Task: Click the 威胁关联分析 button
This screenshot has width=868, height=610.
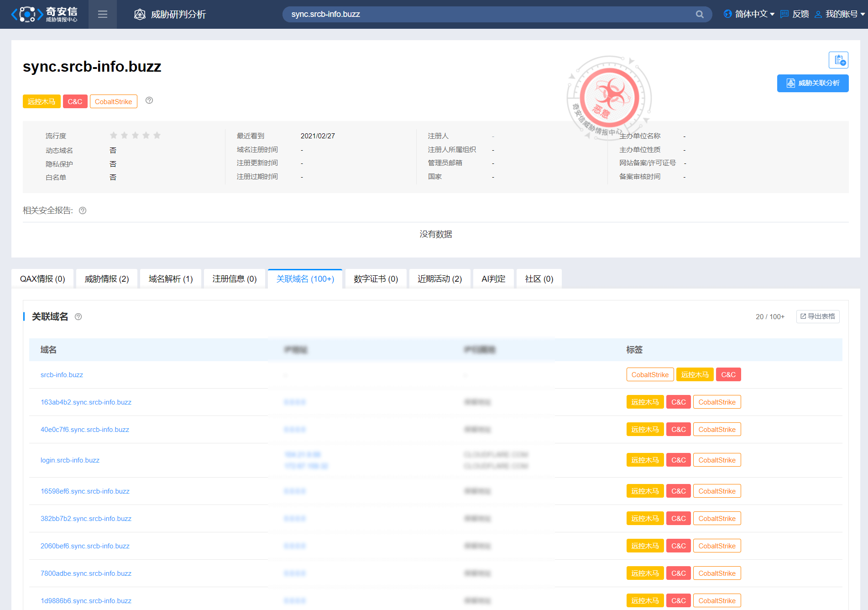Action: click(813, 83)
